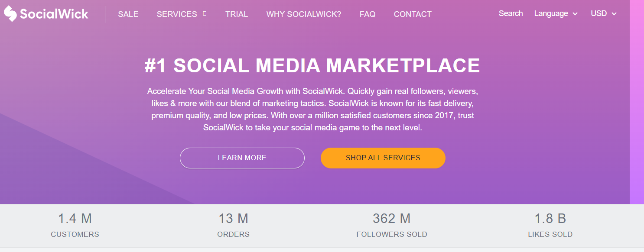Image resolution: width=644 pixels, height=252 pixels.
Task: Open the SALE page
Action: tap(128, 14)
